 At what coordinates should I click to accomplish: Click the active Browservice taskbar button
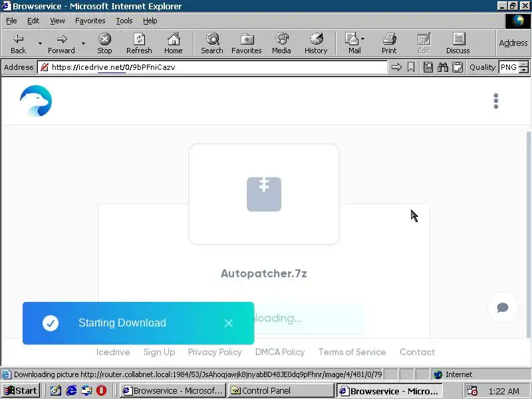pos(389,391)
